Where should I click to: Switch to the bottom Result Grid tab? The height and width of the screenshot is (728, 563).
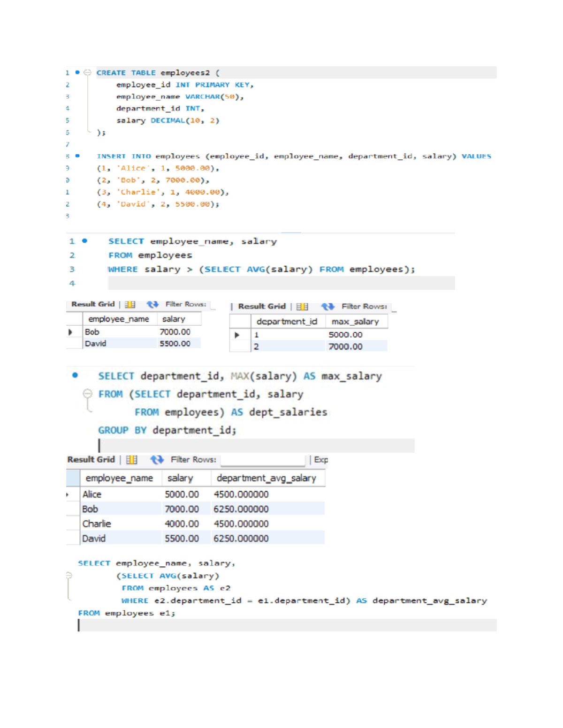pos(91,459)
